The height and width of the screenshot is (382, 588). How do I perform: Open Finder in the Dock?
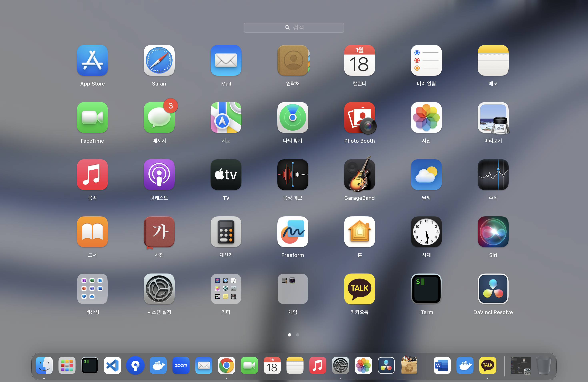pos(44,365)
